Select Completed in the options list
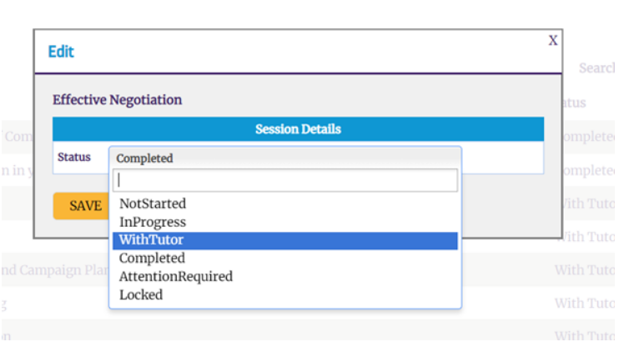 point(152,259)
